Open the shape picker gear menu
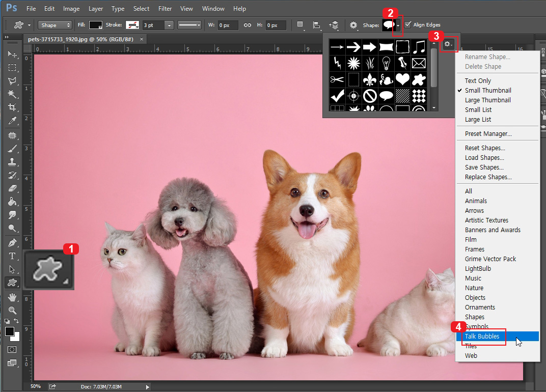The image size is (546, 392). coord(448,44)
